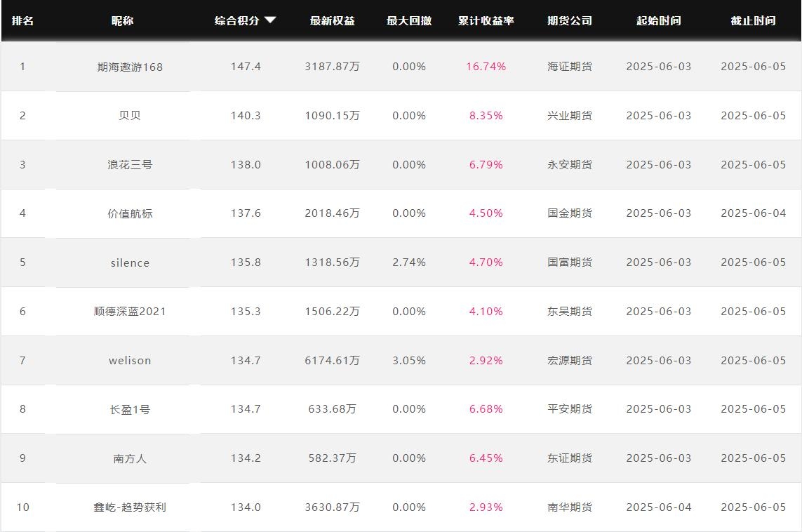Click the drawdown value 2.74%
The height and width of the screenshot is (532, 802).
(x=409, y=262)
